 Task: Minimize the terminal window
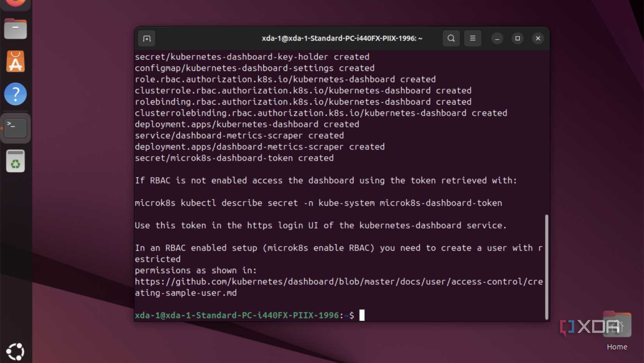pyautogui.click(x=497, y=38)
